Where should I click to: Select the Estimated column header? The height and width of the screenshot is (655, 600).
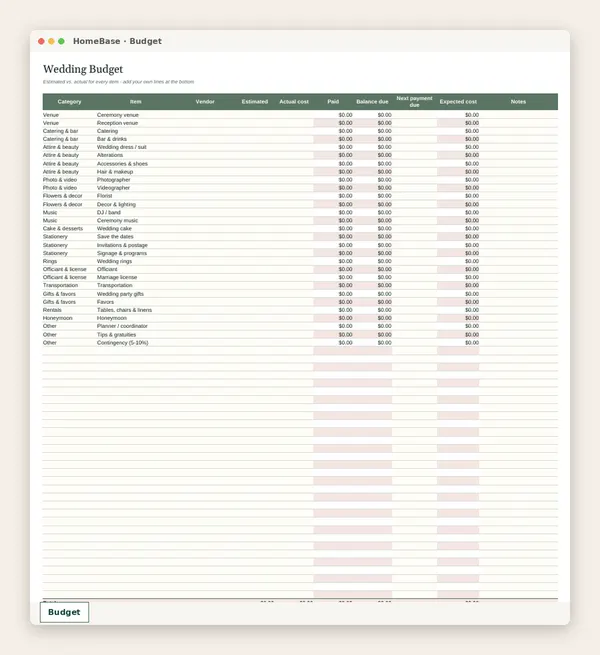pyautogui.click(x=254, y=102)
